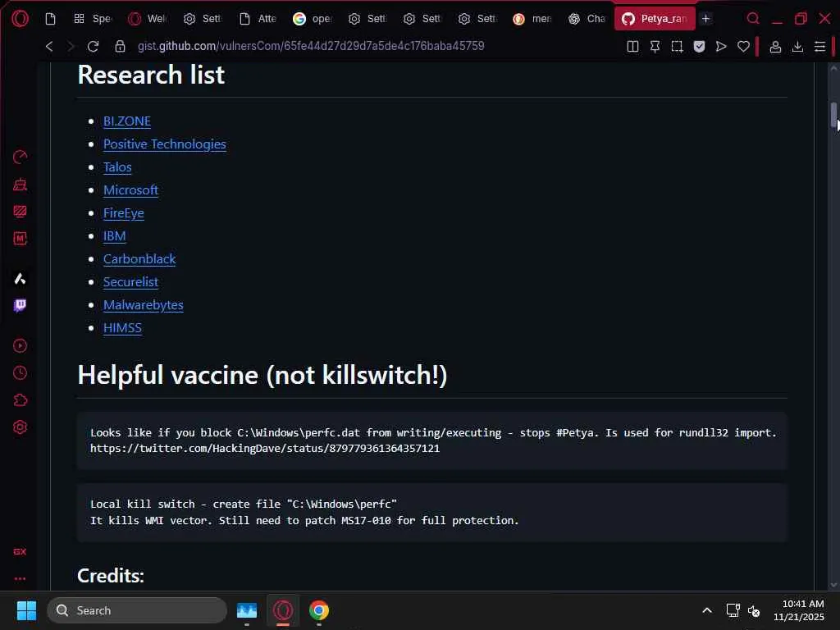Select the Petya_ransomware GitHub tab
840x630 pixels.
(x=655, y=19)
